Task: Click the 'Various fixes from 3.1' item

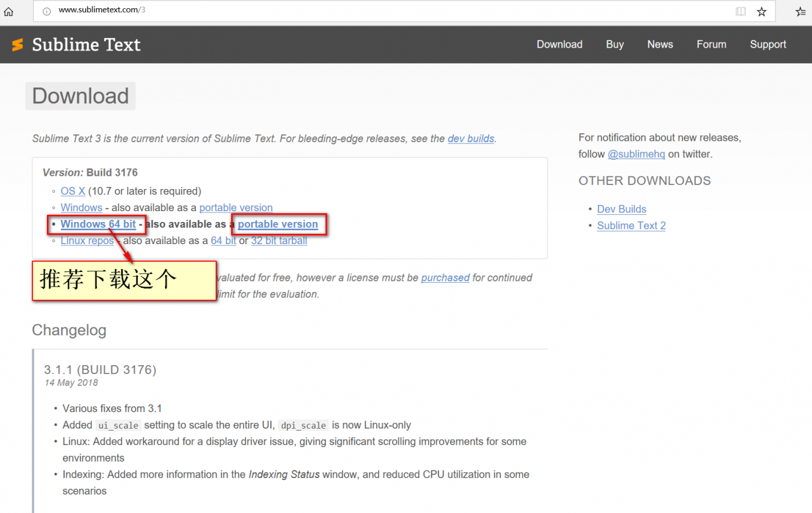Action: coord(112,408)
